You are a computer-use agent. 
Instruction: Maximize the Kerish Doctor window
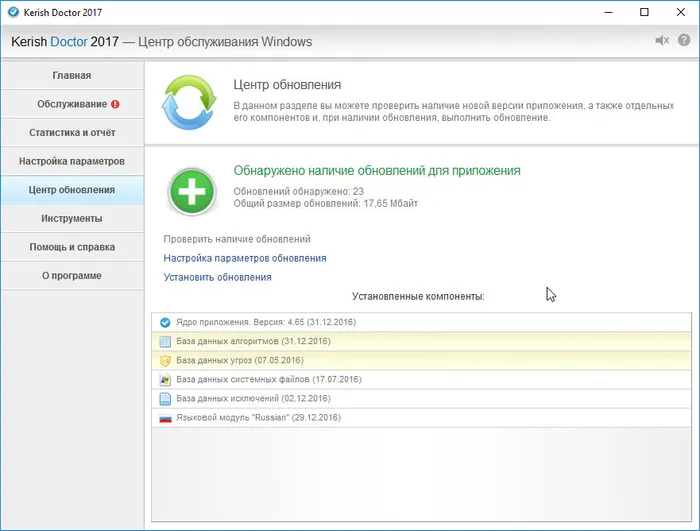[x=644, y=12]
